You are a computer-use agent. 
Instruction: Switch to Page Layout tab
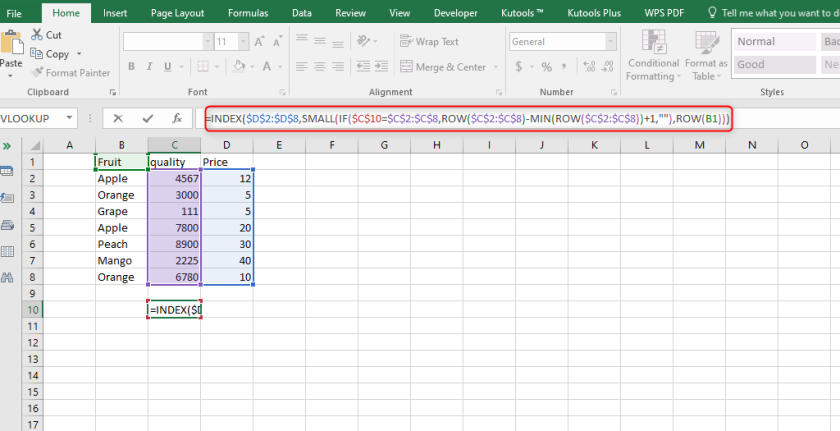[x=177, y=13]
